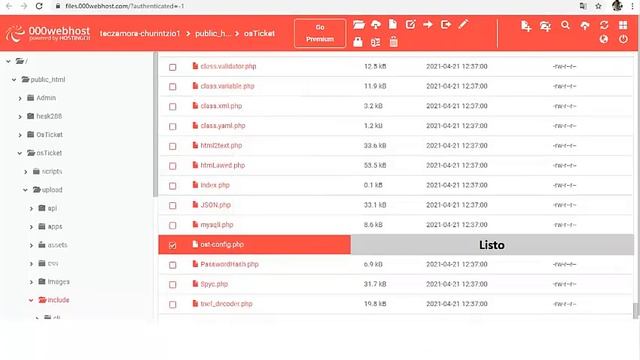Viewport: 640px width, 360px height.
Task: Uncheck the ost-config.php checkbox
Action: click(x=173, y=245)
